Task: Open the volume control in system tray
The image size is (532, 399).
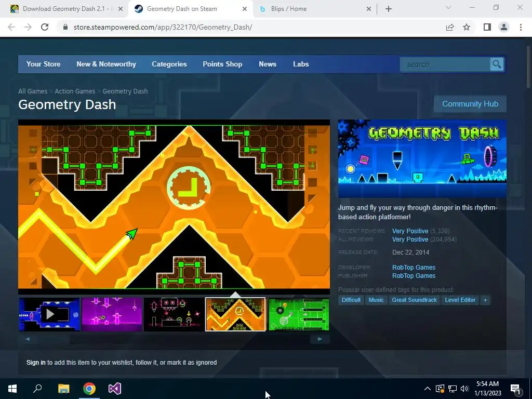Action: point(464,389)
